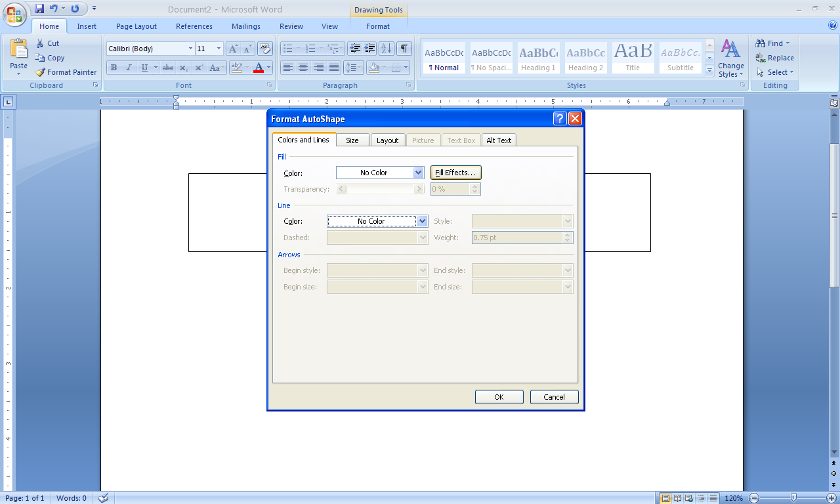Image resolution: width=840 pixels, height=504 pixels.
Task: Apply the red font color
Action: (x=259, y=68)
